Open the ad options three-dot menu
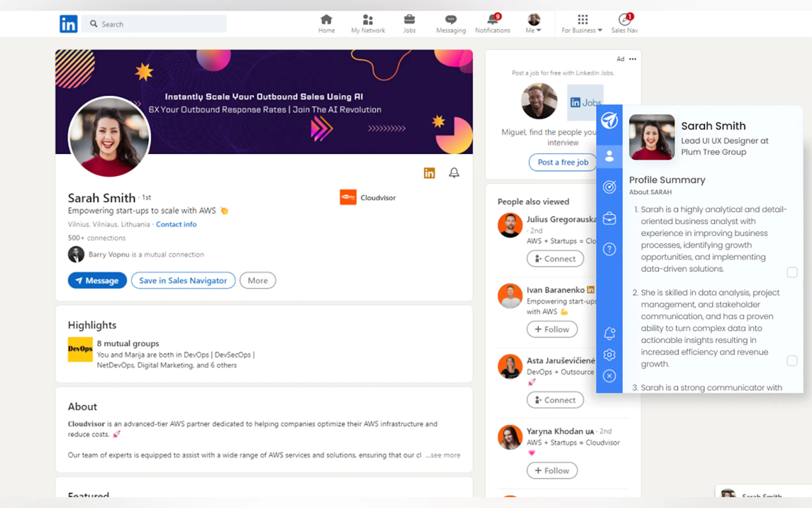The image size is (812, 508). click(632, 59)
